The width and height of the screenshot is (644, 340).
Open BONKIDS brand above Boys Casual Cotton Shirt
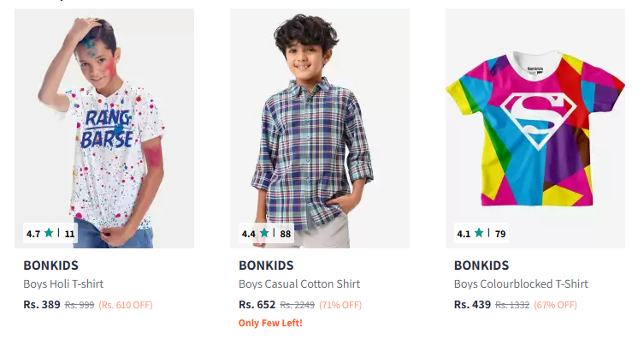click(x=266, y=265)
